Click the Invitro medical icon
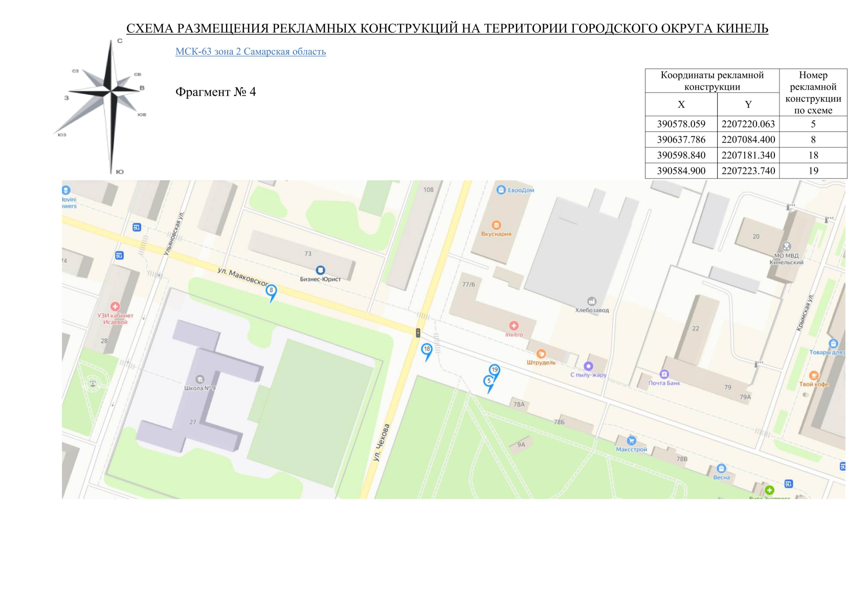Screen dimensions: 868x614 click(x=514, y=326)
